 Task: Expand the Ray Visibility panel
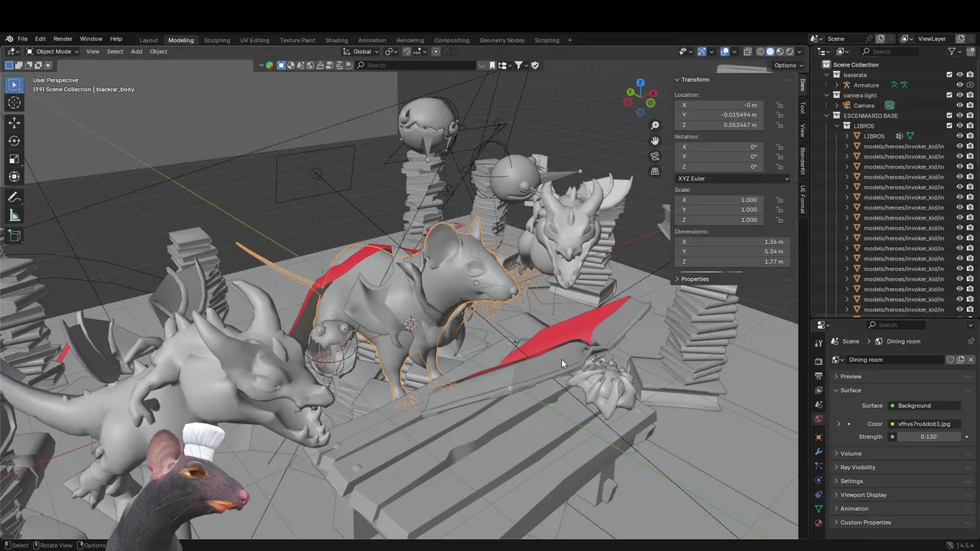(857, 467)
